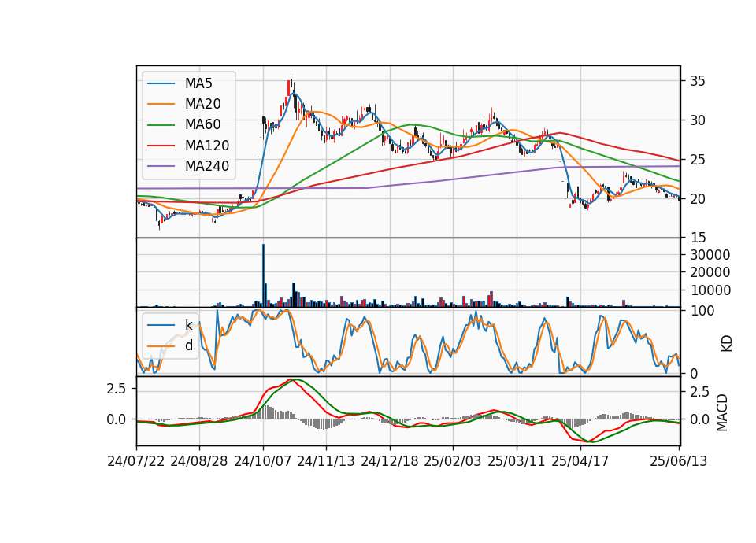Click the 25/02/03 date label
This screenshot has width=756, height=543.
point(453,462)
